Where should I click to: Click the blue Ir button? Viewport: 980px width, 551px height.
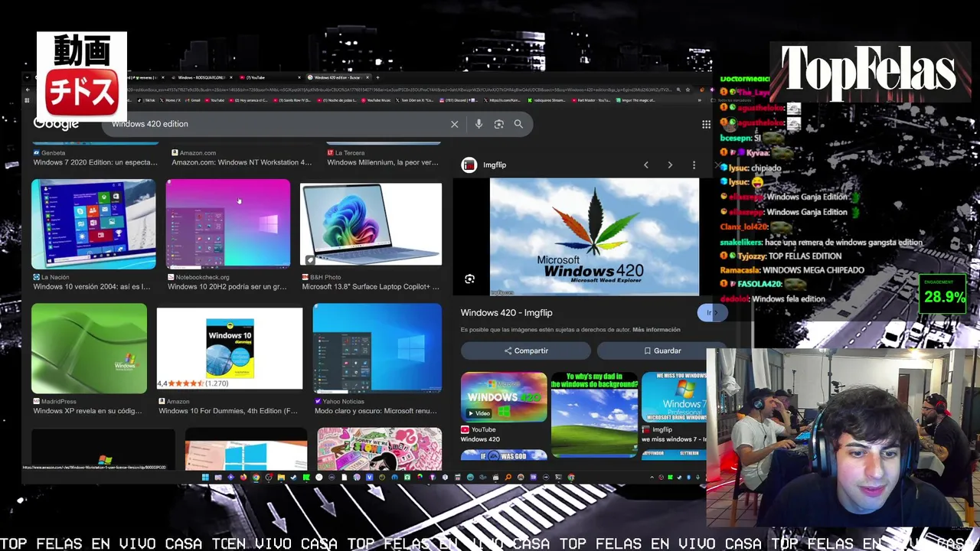coord(711,312)
